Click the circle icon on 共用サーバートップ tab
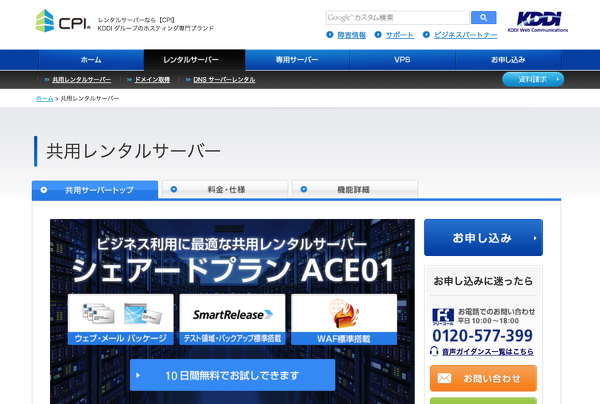This screenshot has width=600, height=404. (44, 190)
